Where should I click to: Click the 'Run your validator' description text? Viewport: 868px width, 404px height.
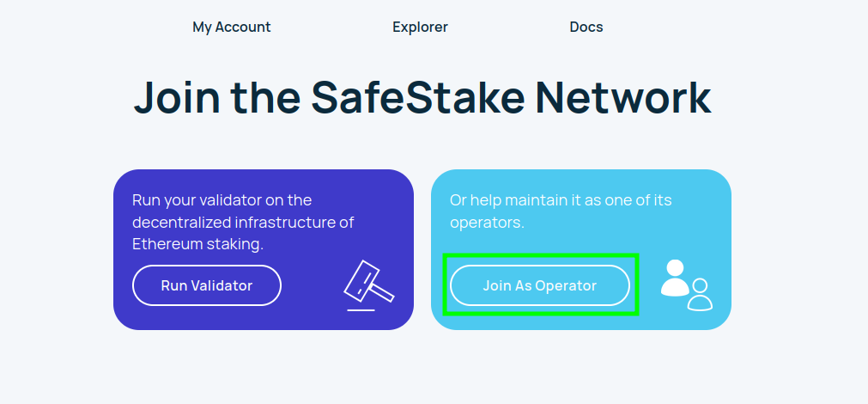click(243, 222)
